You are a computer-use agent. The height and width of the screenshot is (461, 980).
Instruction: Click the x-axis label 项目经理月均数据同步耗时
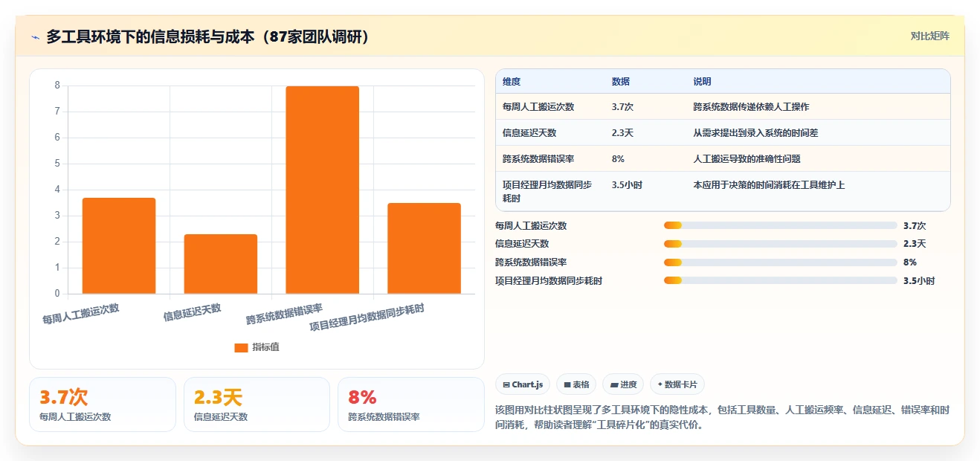(367, 318)
